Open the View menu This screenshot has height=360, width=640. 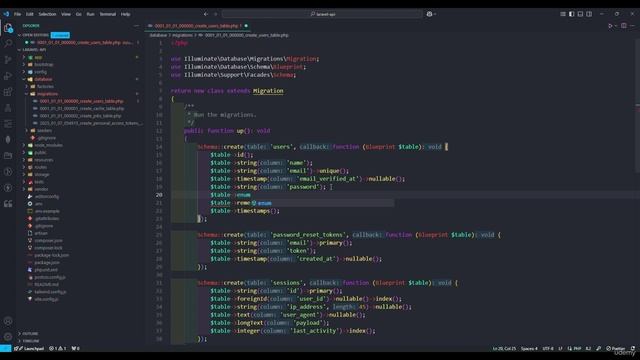[x=66, y=14]
